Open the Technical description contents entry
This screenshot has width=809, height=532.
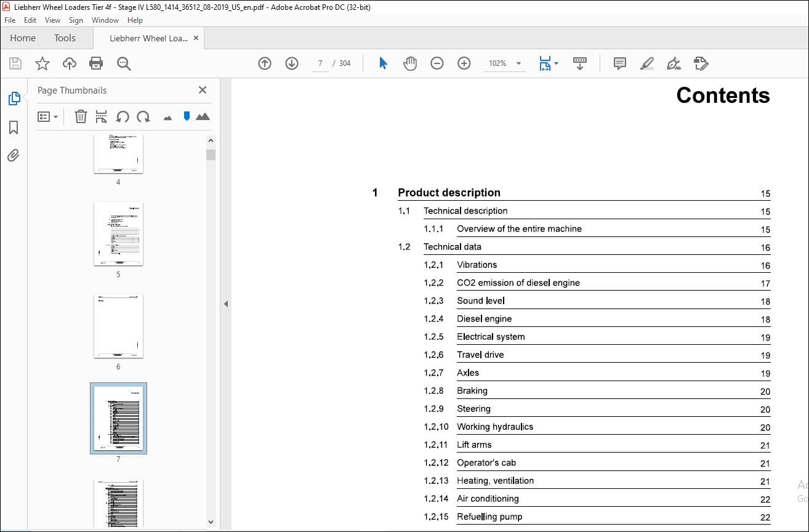click(x=465, y=211)
